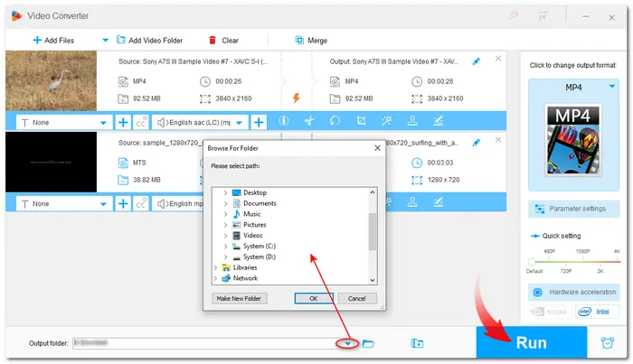Open the output folder with folder icon
This screenshot has width=633, height=364.
(x=368, y=343)
